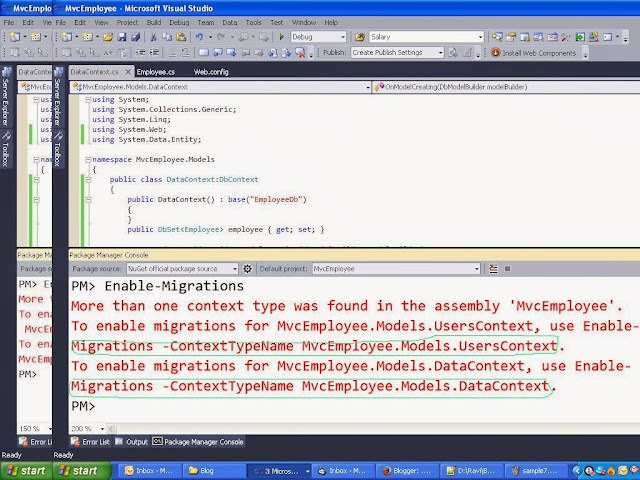This screenshot has width=640, height=480.
Task: Open the Tools menu
Action: pos(253,22)
